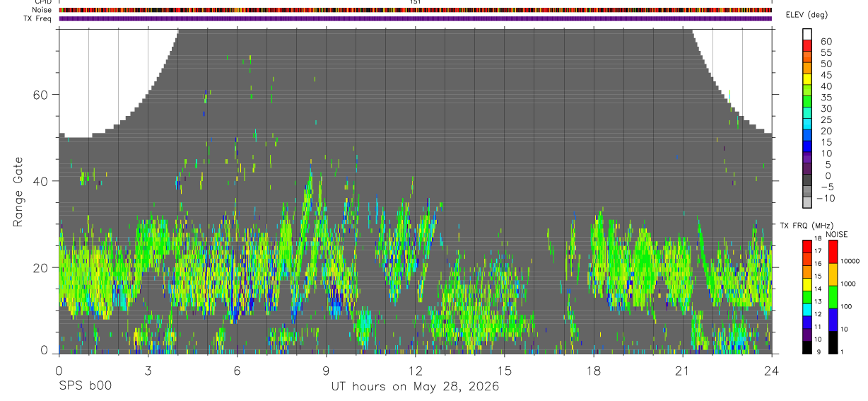Click the '9' label on the TX FRQ scale

pos(817,351)
